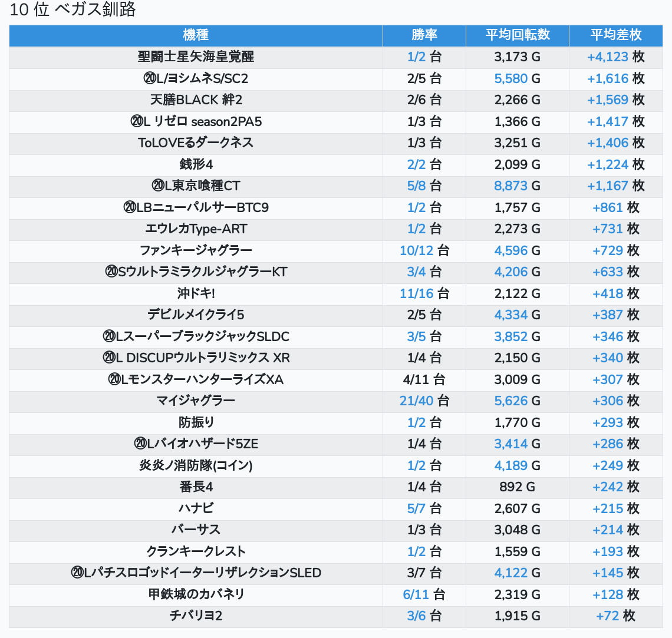This screenshot has width=672, height=638.
Task: Select the 892 G spin count
Action: 518,487
